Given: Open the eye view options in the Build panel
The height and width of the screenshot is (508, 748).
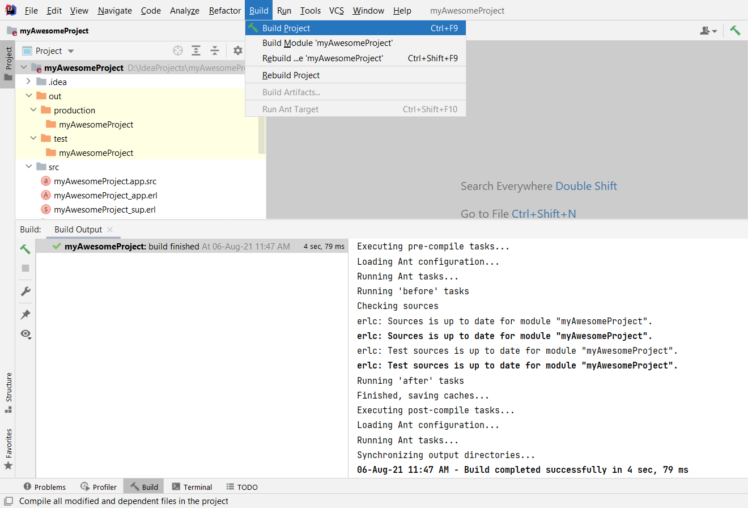Looking at the screenshot, I should [25, 334].
